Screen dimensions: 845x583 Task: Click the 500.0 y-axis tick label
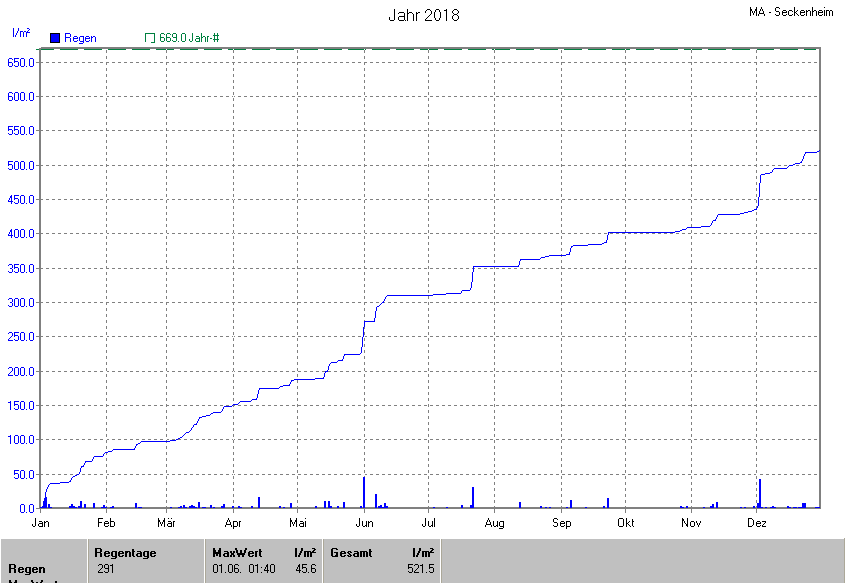[x=21, y=165]
